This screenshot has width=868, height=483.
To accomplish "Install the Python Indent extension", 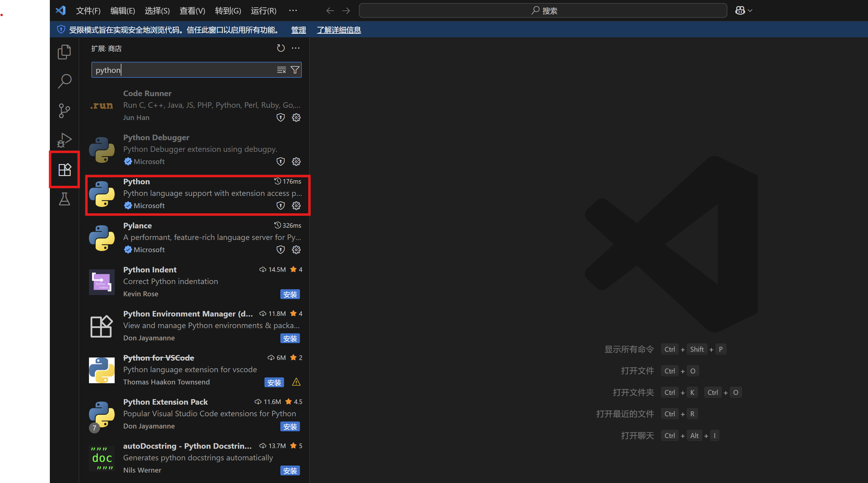I will coord(290,294).
